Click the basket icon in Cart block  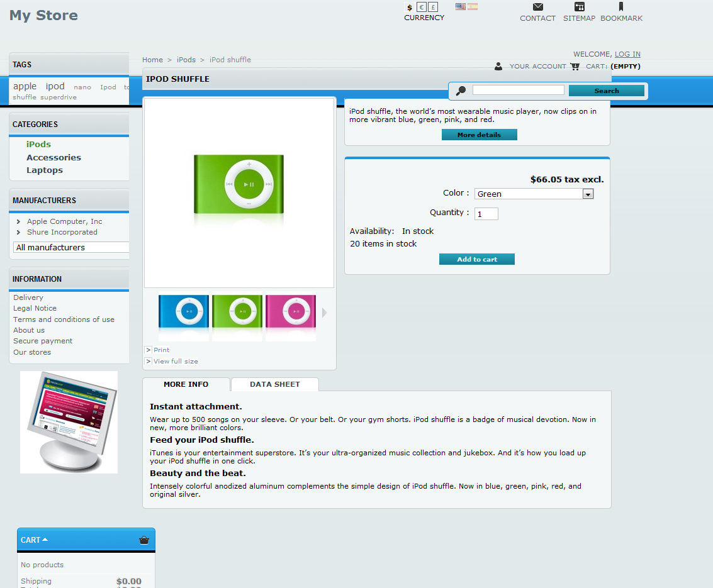144,540
